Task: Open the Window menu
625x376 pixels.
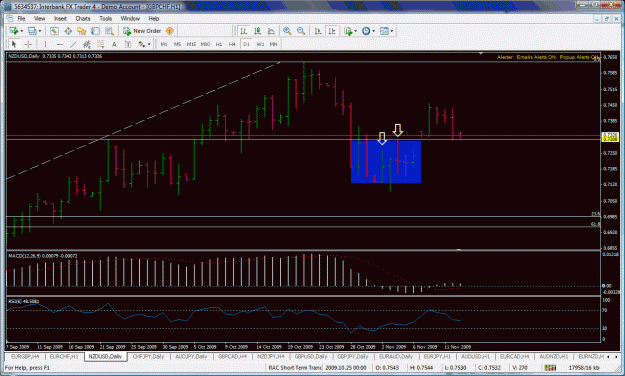Action: point(130,18)
